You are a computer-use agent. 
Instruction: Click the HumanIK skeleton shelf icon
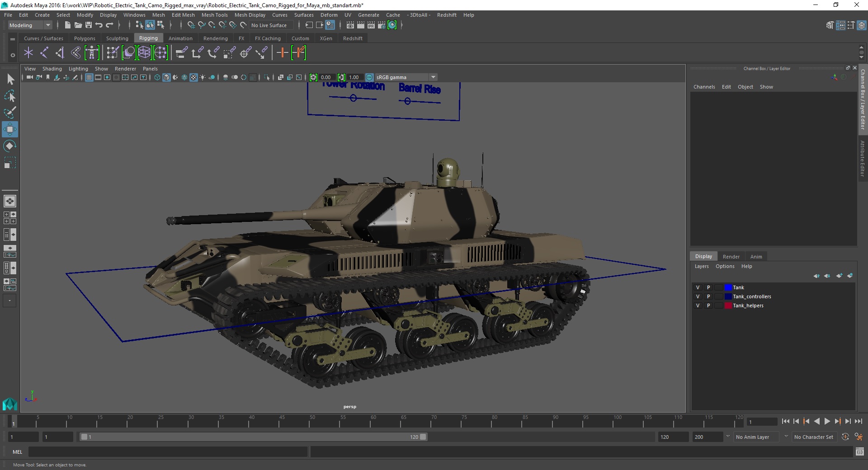click(x=92, y=53)
